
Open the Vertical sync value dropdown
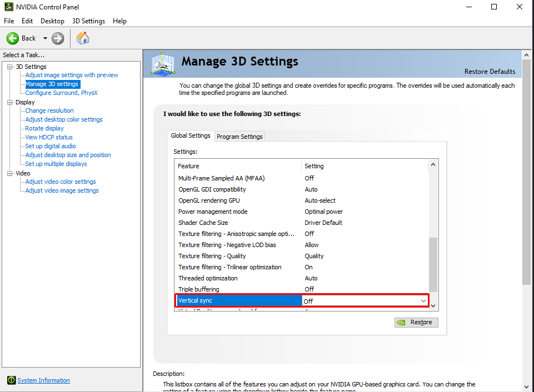(x=423, y=301)
